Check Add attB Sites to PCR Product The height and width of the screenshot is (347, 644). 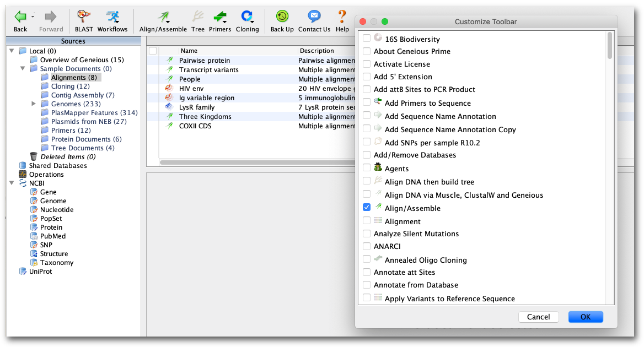click(x=367, y=89)
